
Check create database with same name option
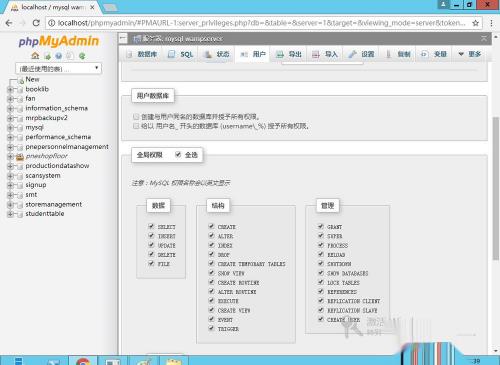(x=136, y=117)
